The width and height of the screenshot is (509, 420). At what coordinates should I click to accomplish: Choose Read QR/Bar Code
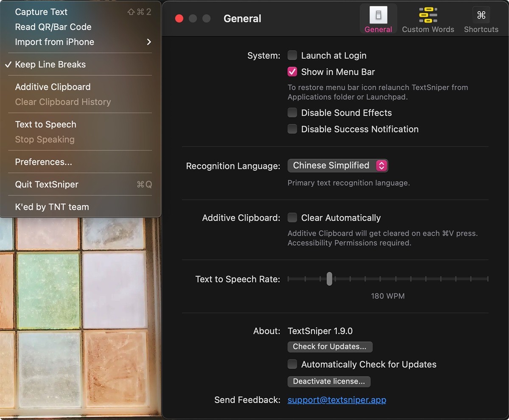tap(53, 27)
